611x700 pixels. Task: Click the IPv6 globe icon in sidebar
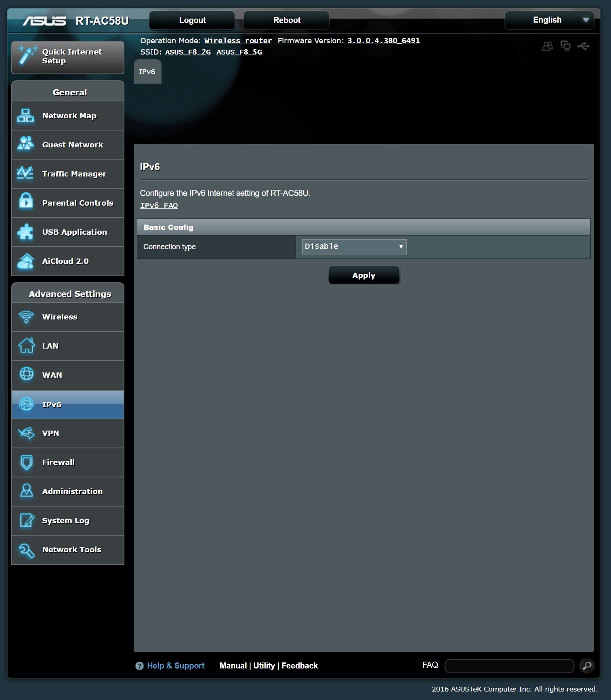coord(26,404)
